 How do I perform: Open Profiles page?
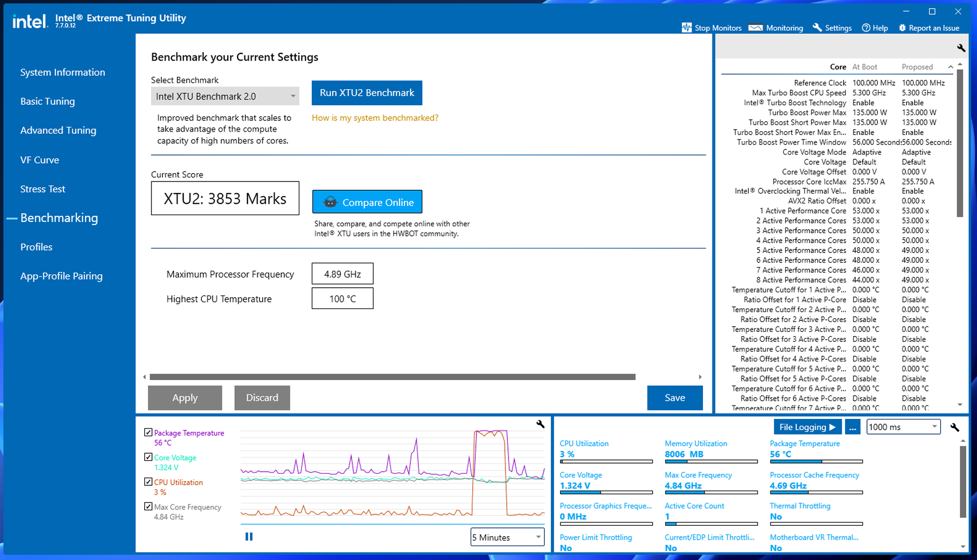tap(36, 247)
